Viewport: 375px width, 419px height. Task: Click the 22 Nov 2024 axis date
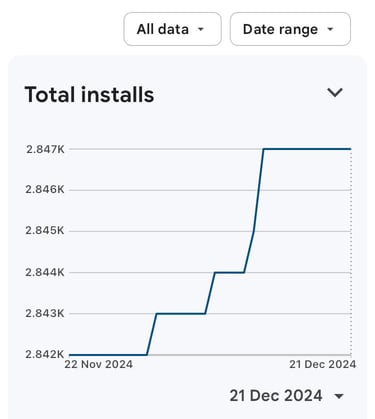click(99, 364)
